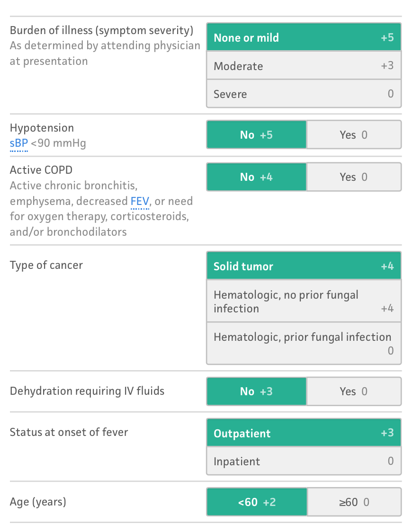Select Severe burden of illness
The width and height of the screenshot is (412, 532).
(x=304, y=94)
